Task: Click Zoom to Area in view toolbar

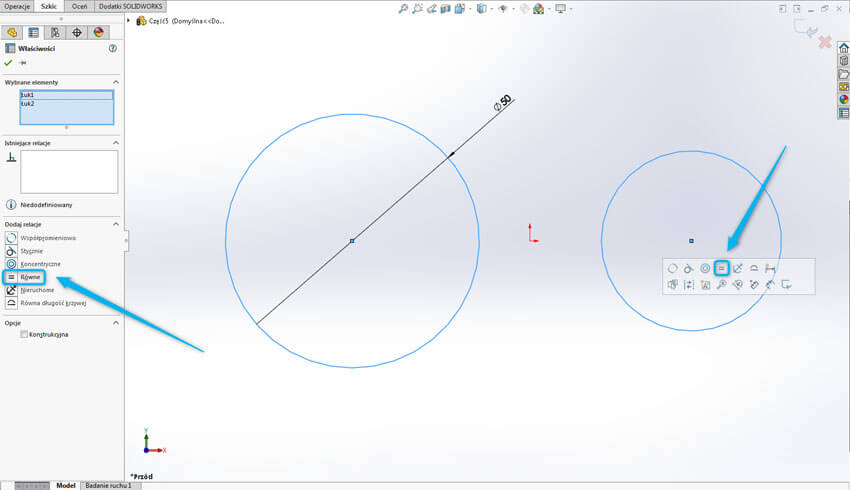Action: [417, 9]
